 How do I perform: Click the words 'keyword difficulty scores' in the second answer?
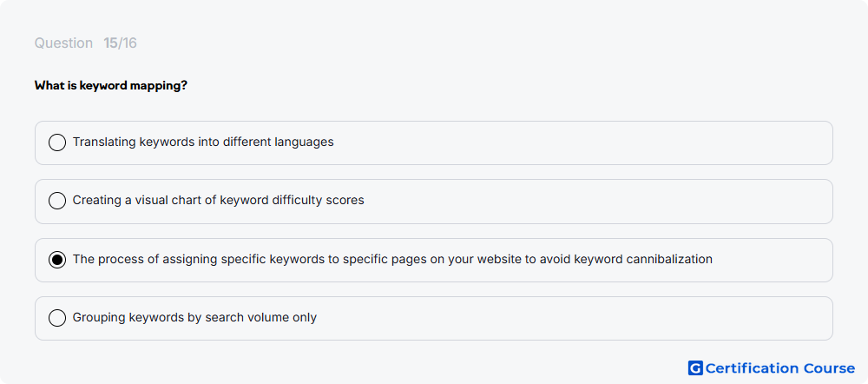point(292,200)
